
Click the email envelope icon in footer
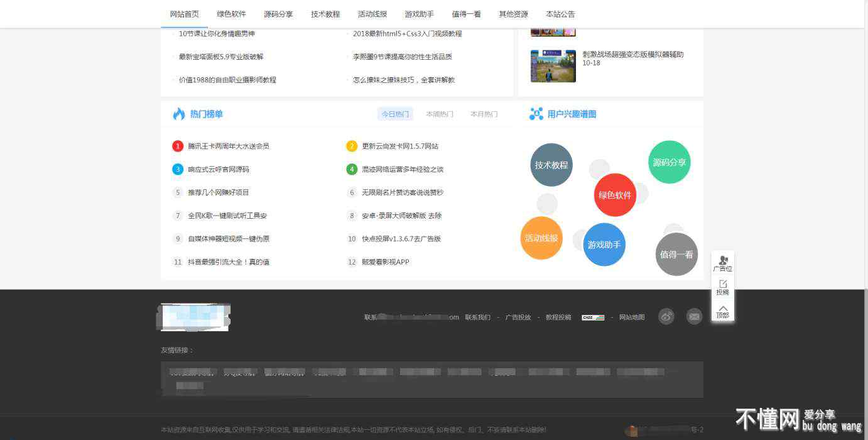[x=694, y=317]
